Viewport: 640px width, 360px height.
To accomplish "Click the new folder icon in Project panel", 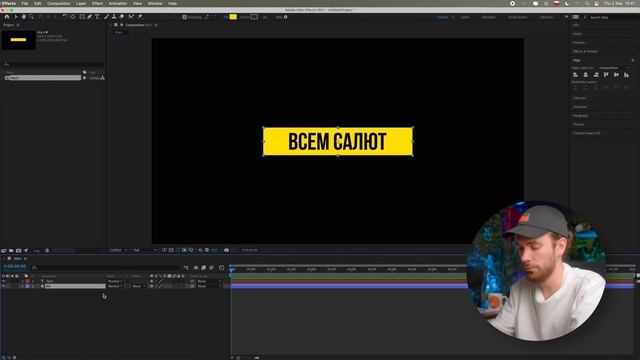I will [x=11, y=250].
